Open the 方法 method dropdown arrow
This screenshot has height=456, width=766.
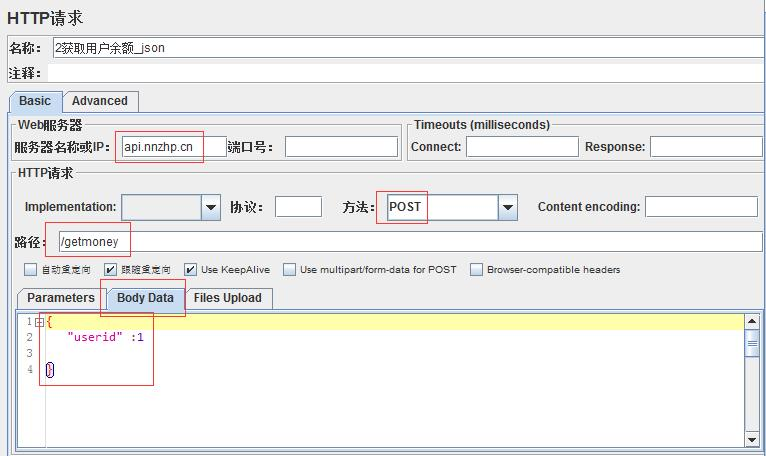[508, 207]
